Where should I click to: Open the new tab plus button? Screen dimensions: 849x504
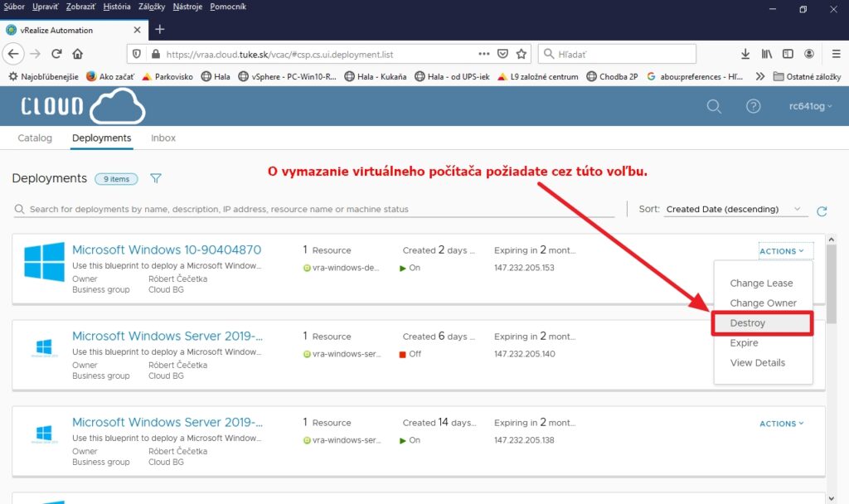[160, 29]
